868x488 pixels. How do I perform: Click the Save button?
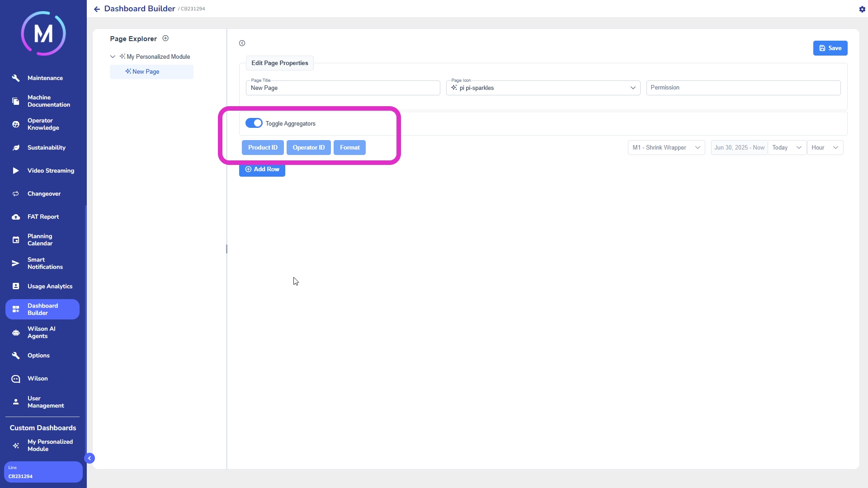click(830, 48)
